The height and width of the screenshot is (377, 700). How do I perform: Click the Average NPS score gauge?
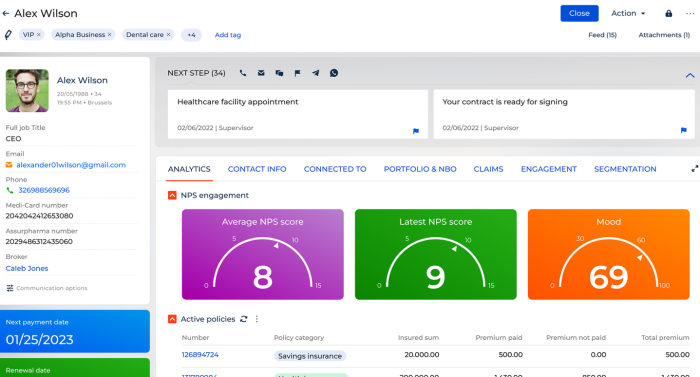point(262,254)
